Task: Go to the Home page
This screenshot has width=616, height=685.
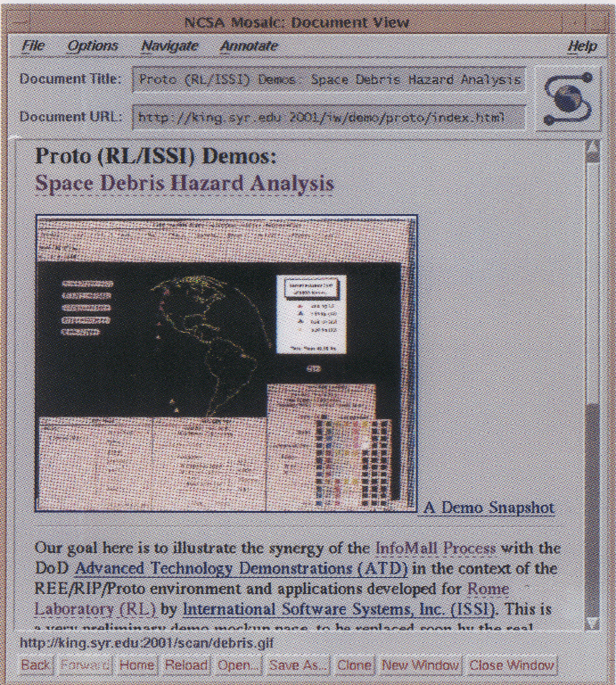Action: click(136, 664)
